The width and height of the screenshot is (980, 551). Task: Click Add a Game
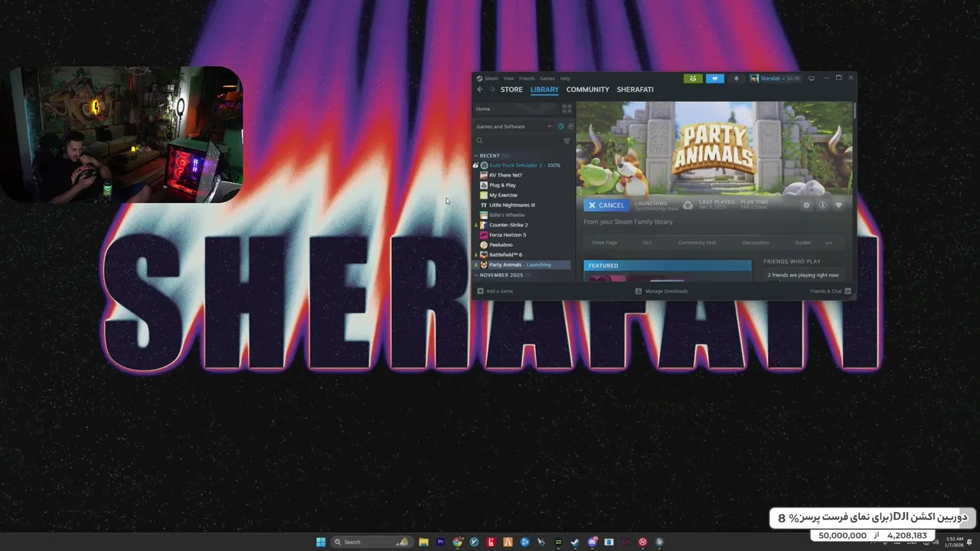pos(495,291)
